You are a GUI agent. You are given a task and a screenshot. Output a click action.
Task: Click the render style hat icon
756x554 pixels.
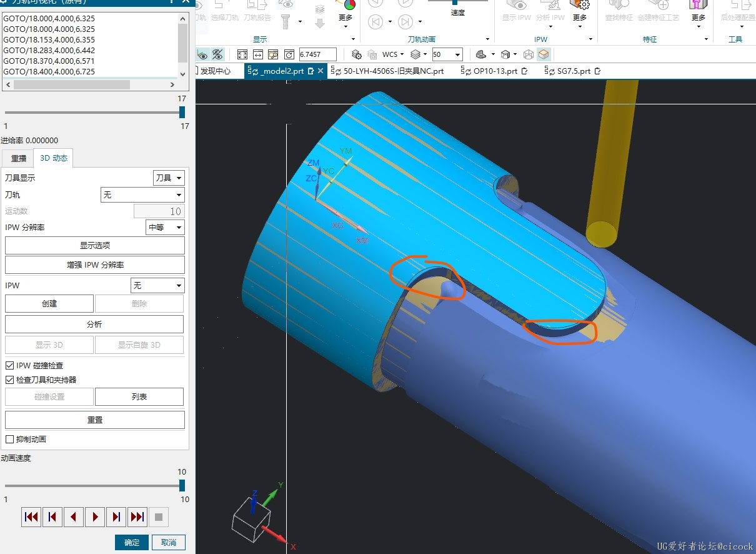(481, 54)
